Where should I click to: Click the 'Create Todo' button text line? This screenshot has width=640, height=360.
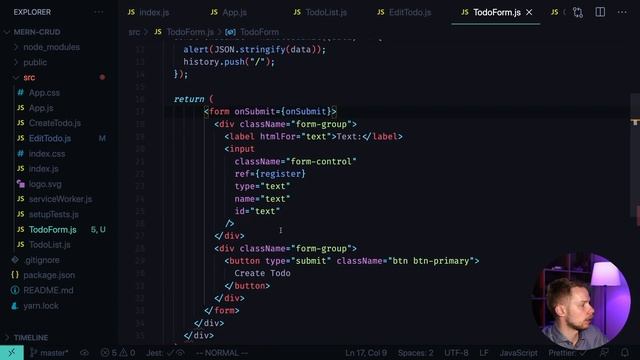pos(262,273)
